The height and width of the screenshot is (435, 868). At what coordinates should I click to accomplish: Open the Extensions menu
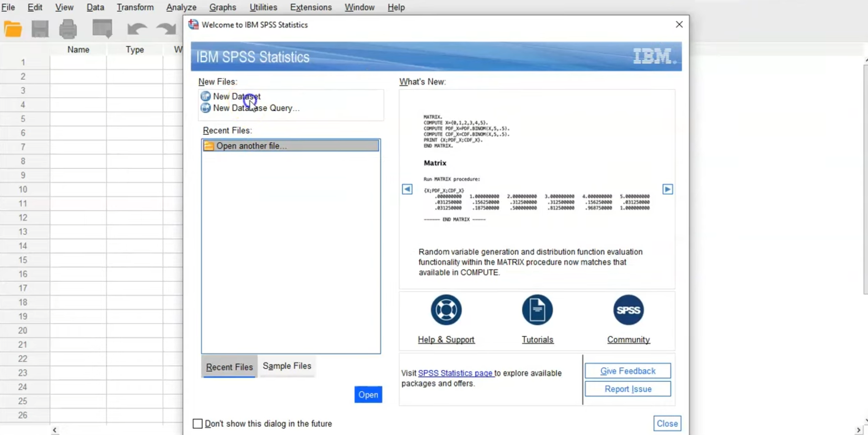311,7
